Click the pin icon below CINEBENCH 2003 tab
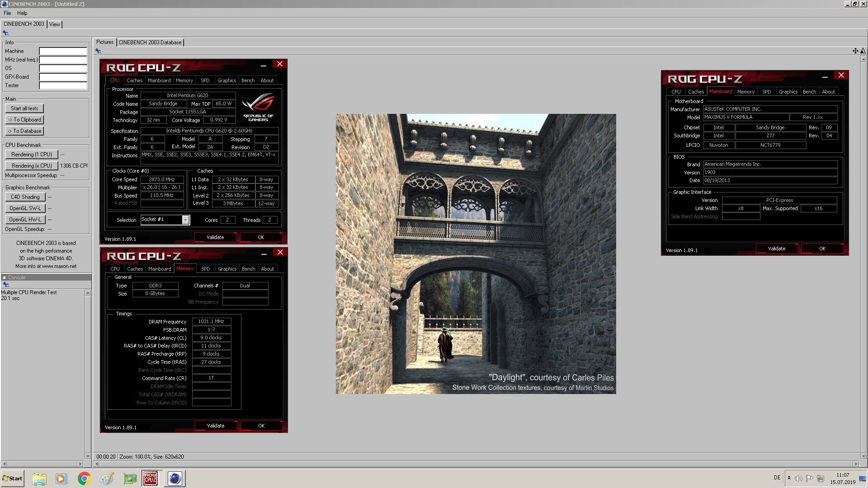 [5, 33]
